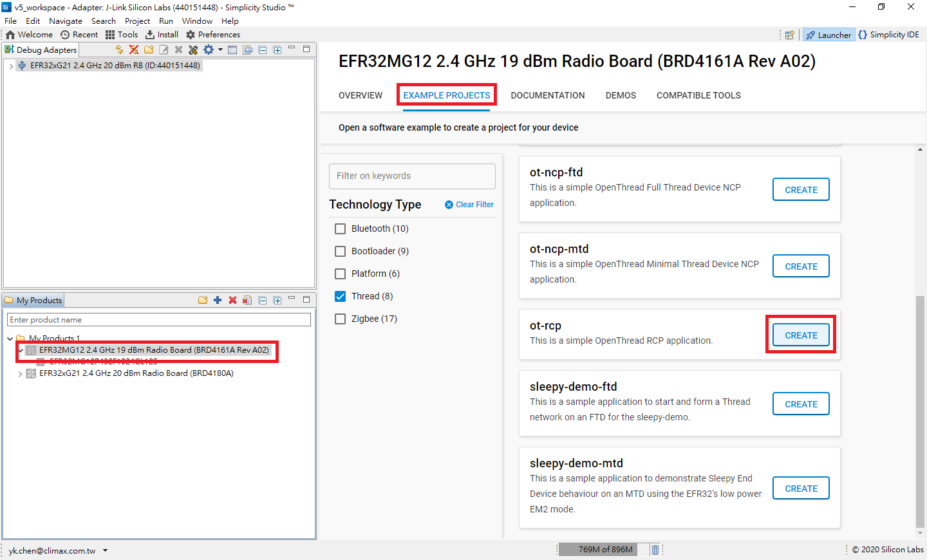Uncheck the Thread technology filter
This screenshot has height=560, width=927.
click(340, 296)
